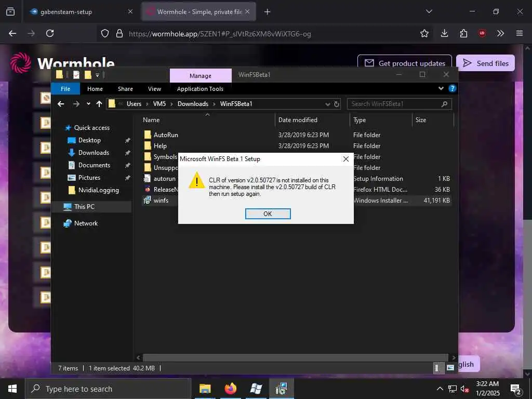List all browser tabs dropdown
Viewport: 532px width, 399px height.
coord(429,11)
